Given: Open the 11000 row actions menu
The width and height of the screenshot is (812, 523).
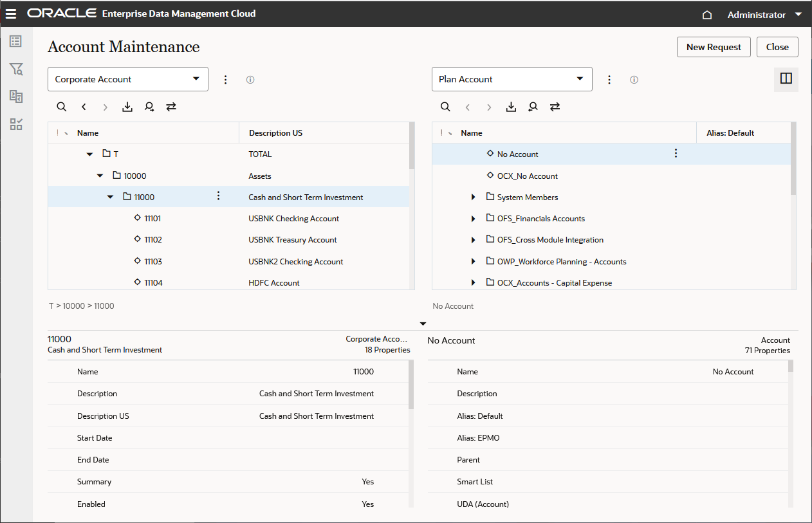Looking at the screenshot, I should [x=219, y=196].
